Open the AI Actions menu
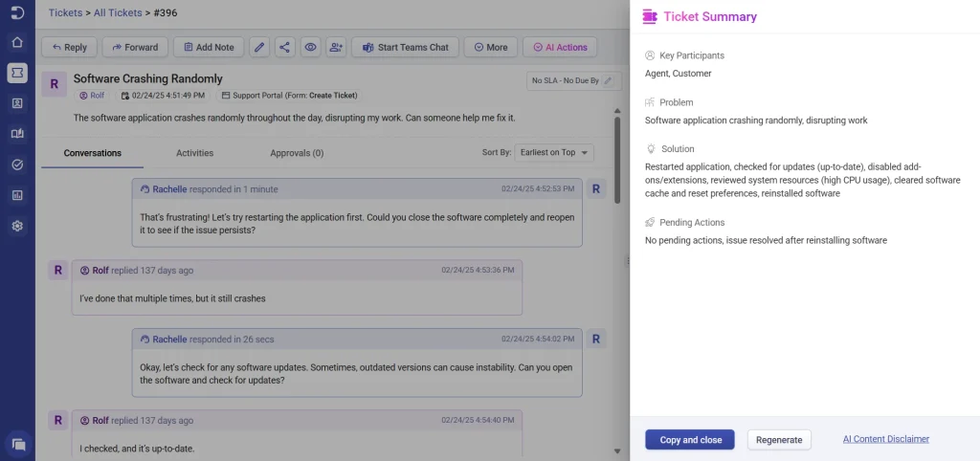980x461 pixels. (x=560, y=48)
